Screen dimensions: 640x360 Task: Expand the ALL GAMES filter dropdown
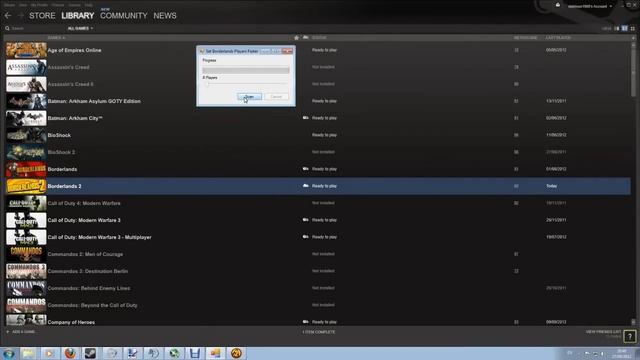click(80, 28)
